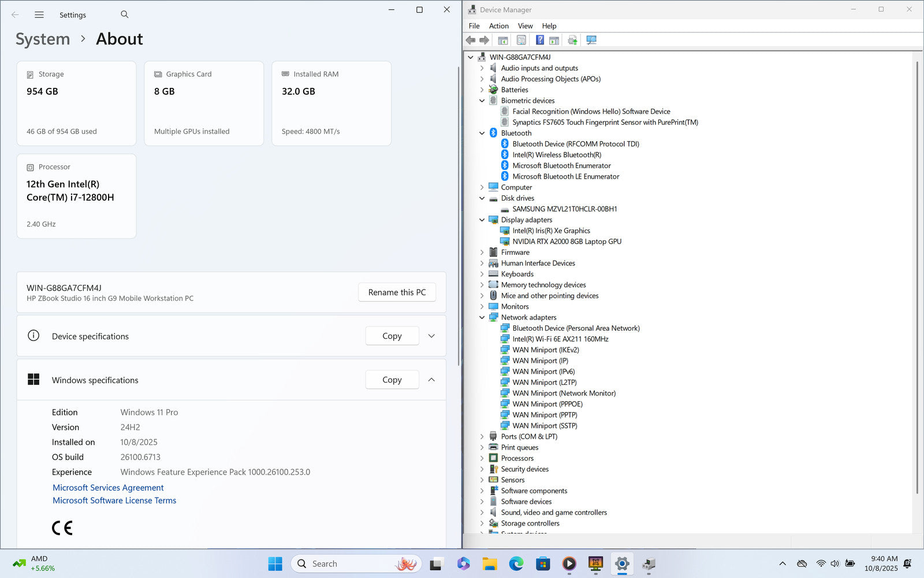Open File Explorer from the taskbar
The image size is (924, 578).
click(490, 564)
